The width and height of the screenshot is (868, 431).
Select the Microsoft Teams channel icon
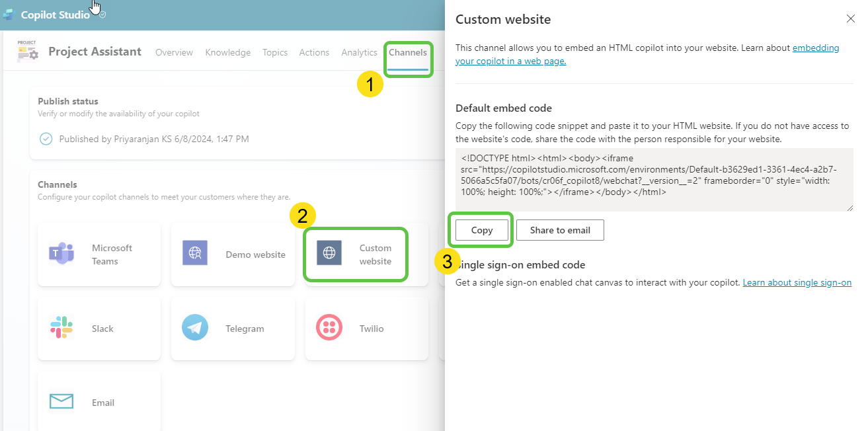coord(61,255)
